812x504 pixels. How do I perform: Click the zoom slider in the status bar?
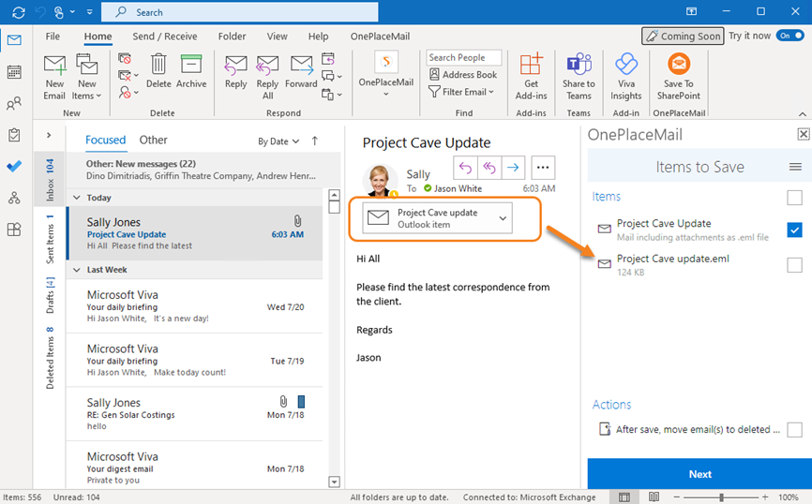pos(720,497)
